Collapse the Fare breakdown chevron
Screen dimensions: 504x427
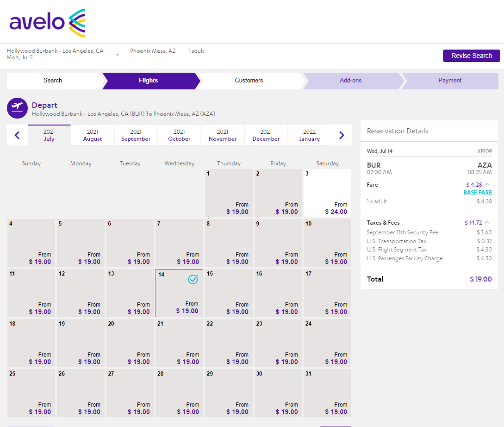pos(487,185)
